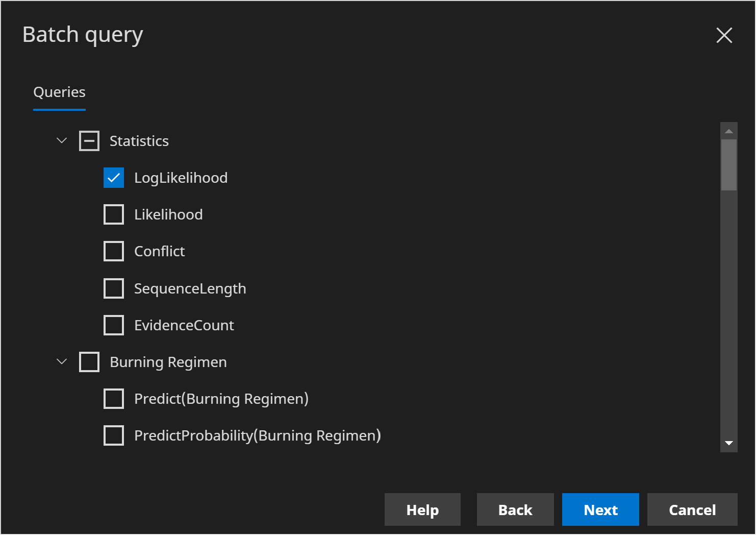The width and height of the screenshot is (756, 535).
Task: Click the vertical scrollbar thumb
Action: click(729, 165)
